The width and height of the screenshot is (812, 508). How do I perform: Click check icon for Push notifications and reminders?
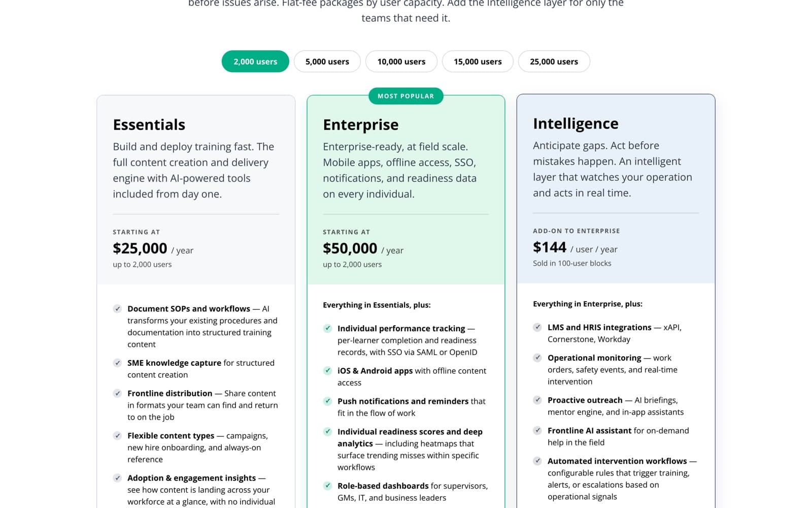(x=327, y=401)
